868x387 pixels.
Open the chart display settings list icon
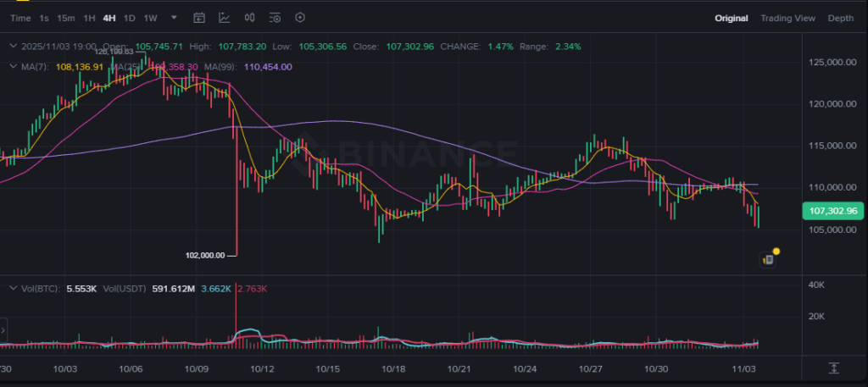275,18
